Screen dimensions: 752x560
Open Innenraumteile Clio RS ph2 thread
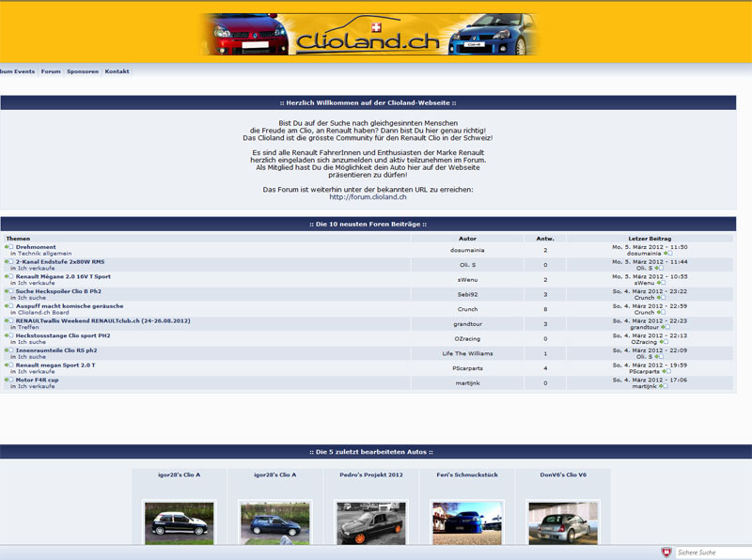pos(56,350)
